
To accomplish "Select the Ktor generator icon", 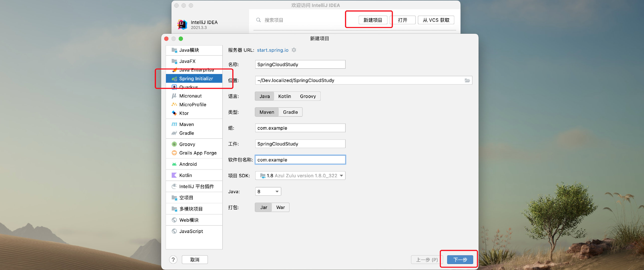I will pos(174,113).
